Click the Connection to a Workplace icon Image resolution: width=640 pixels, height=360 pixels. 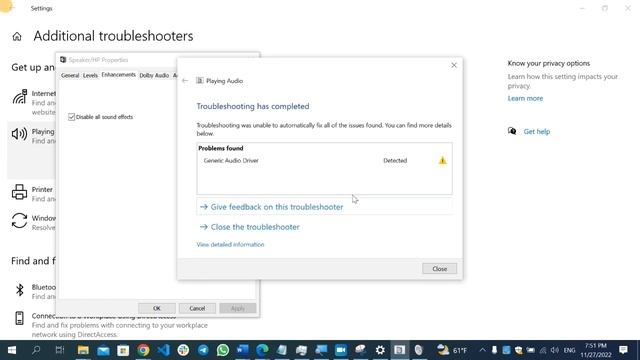[x=19, y=318]
